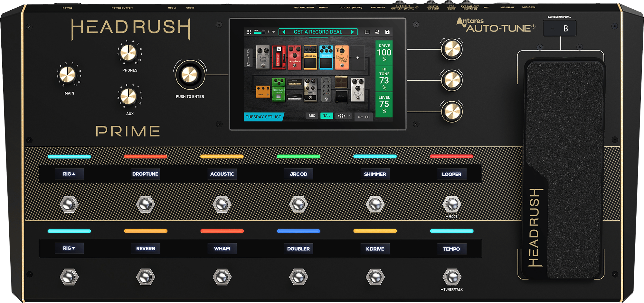Image resolution: width=644 pixels, height=303 pixels.
Task: Go to previous rig with left arrow
Action: (284, 32)
